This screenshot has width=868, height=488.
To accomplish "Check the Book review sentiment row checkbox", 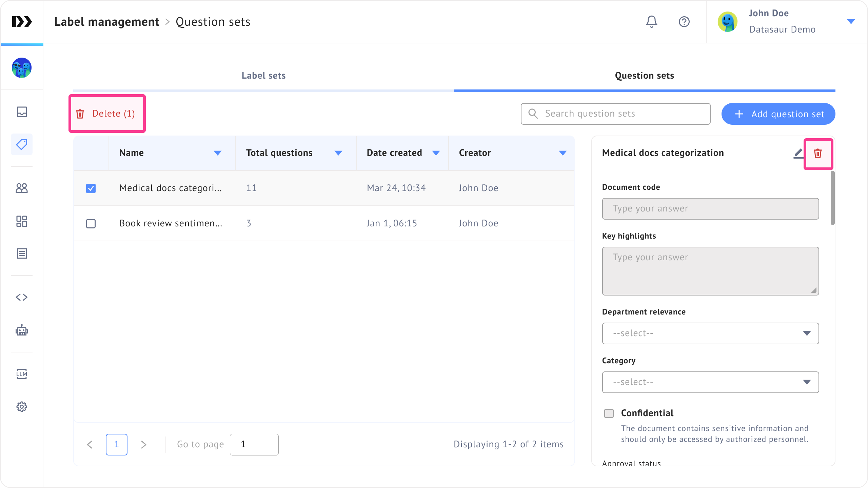I will tap(91, 224).
